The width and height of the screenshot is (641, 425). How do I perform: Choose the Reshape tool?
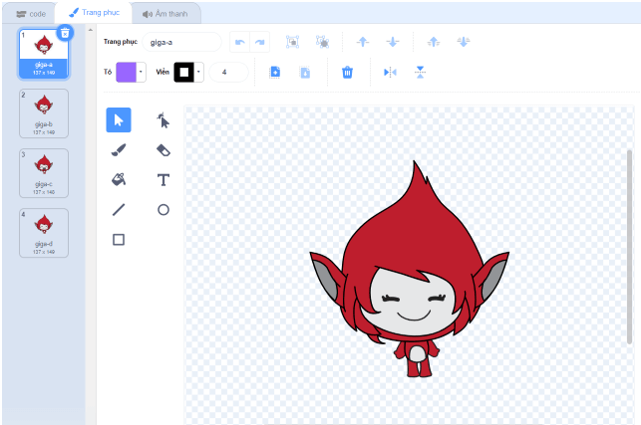coord(163,120)
